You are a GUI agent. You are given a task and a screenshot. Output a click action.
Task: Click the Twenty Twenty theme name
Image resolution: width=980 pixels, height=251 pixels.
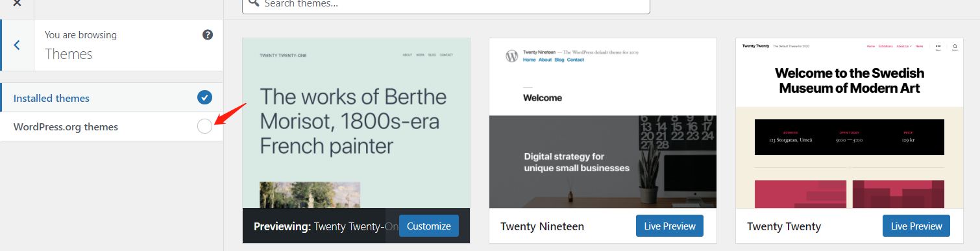click(x=784, y=226)
